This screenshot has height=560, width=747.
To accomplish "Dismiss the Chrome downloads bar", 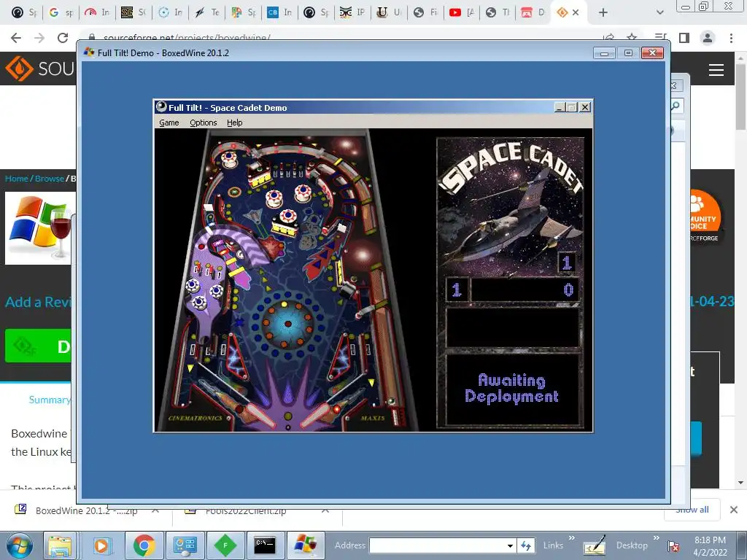I will (734, 510).
